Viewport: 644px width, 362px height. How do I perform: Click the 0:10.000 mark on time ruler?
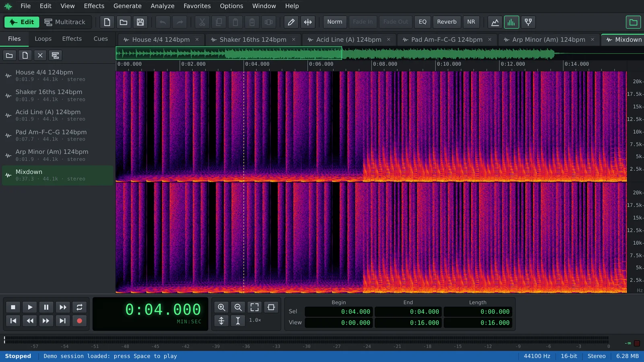click(x=449, y=64)
